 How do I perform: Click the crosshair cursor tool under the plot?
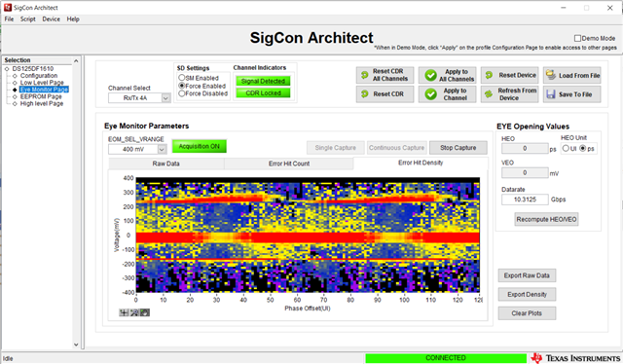124,312
